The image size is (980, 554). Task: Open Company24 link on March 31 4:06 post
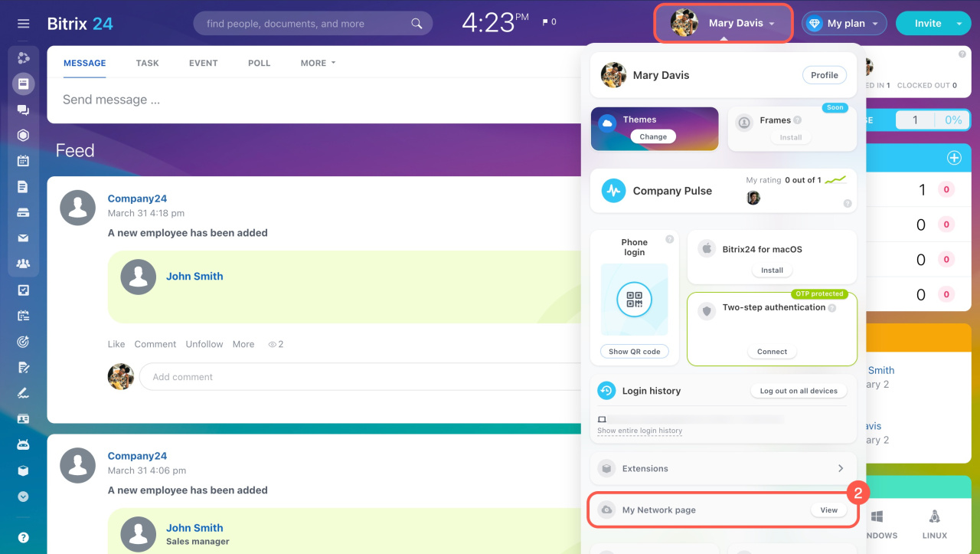[137, 456]
